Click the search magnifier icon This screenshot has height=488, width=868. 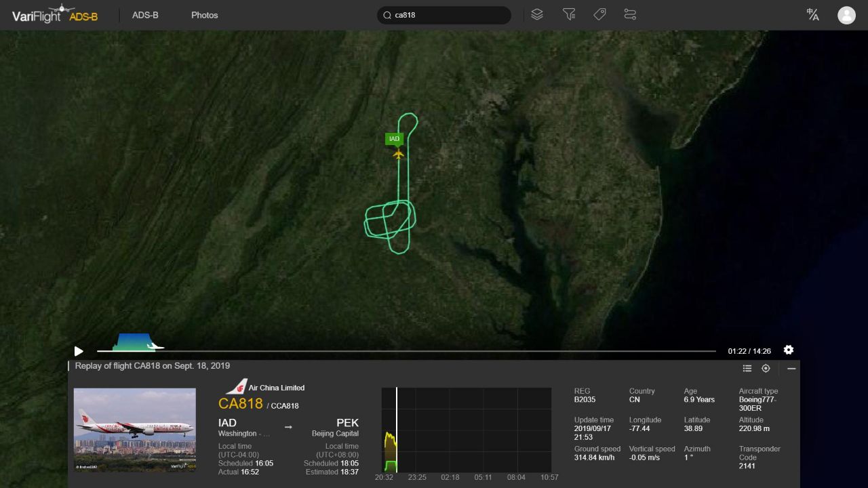(387, 15)
